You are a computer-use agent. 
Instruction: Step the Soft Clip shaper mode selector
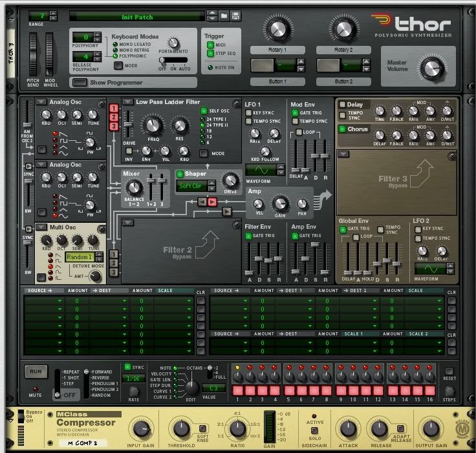click(212, 185)
